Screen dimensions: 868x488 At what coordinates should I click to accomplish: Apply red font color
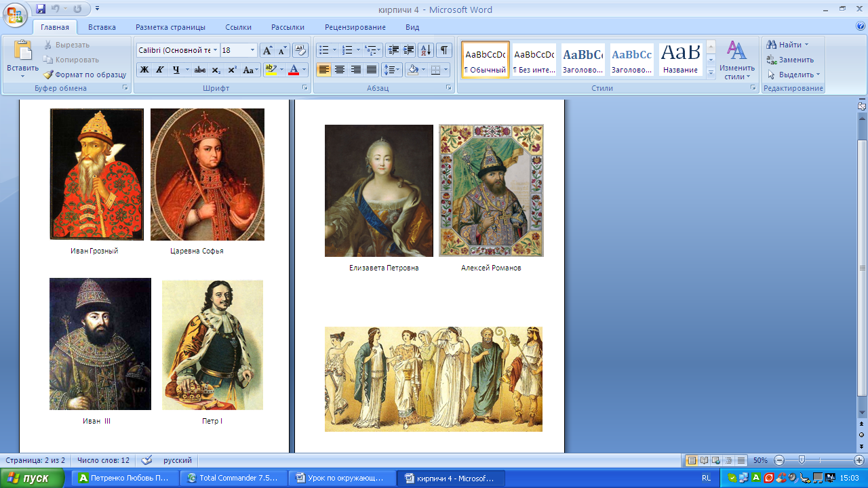coord(294,70)
